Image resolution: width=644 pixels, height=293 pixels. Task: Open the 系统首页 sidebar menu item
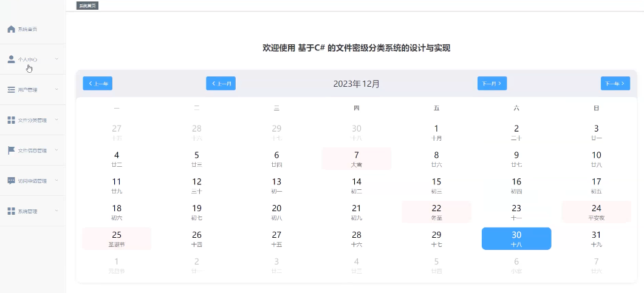(33, 29)
